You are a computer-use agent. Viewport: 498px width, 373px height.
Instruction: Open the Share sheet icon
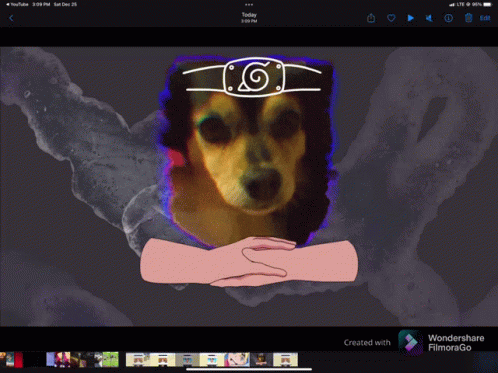tap(371, 18)
